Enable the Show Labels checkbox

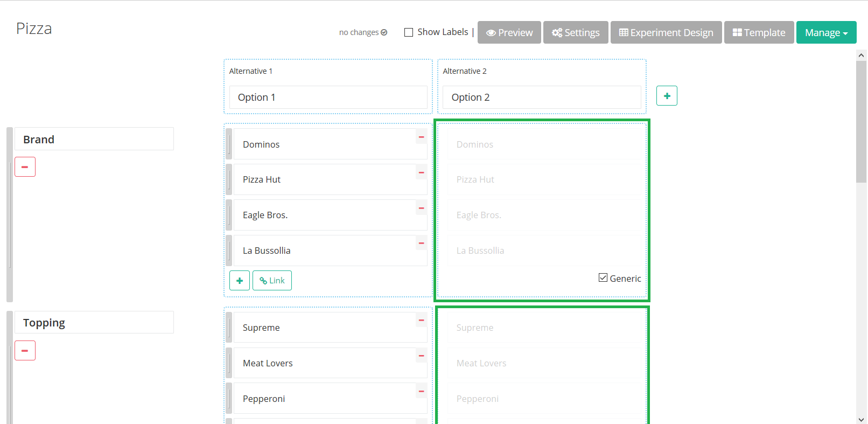(x=409, y=32)
